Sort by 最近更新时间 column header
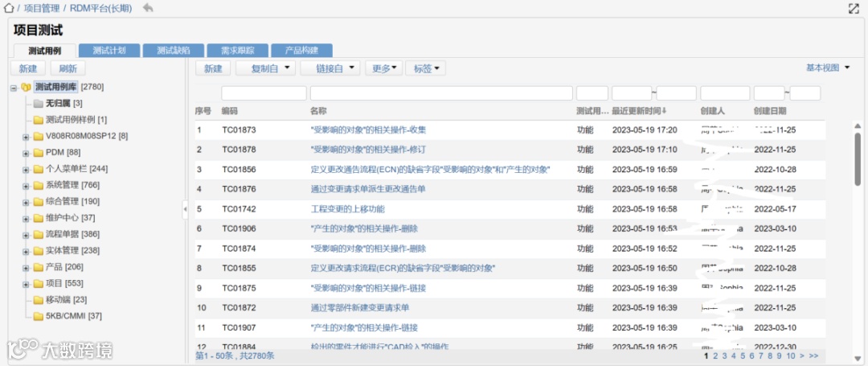868x366 pixels. (x=640, y=111)
